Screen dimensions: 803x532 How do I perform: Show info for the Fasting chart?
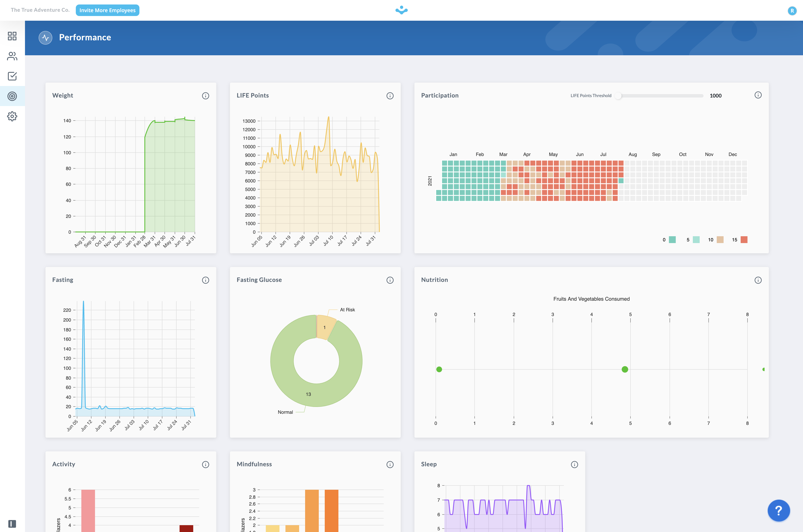[x=206, y=280]
